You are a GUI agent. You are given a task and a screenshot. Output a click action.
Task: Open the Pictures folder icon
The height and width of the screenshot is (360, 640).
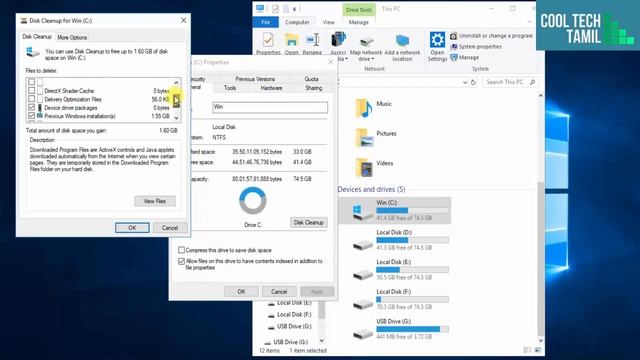point(363,138)
